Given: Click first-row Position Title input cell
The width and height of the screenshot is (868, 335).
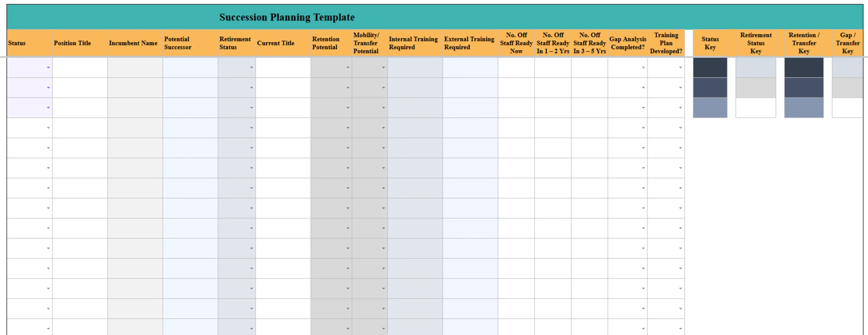Looking at the screenshot, I should (80, 68).
